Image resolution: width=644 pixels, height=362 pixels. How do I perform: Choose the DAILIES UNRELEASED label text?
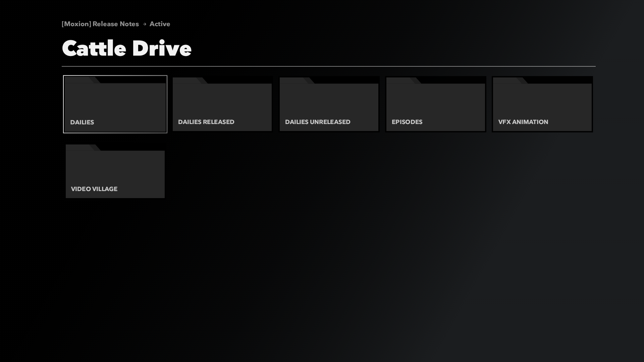point(318,122)
